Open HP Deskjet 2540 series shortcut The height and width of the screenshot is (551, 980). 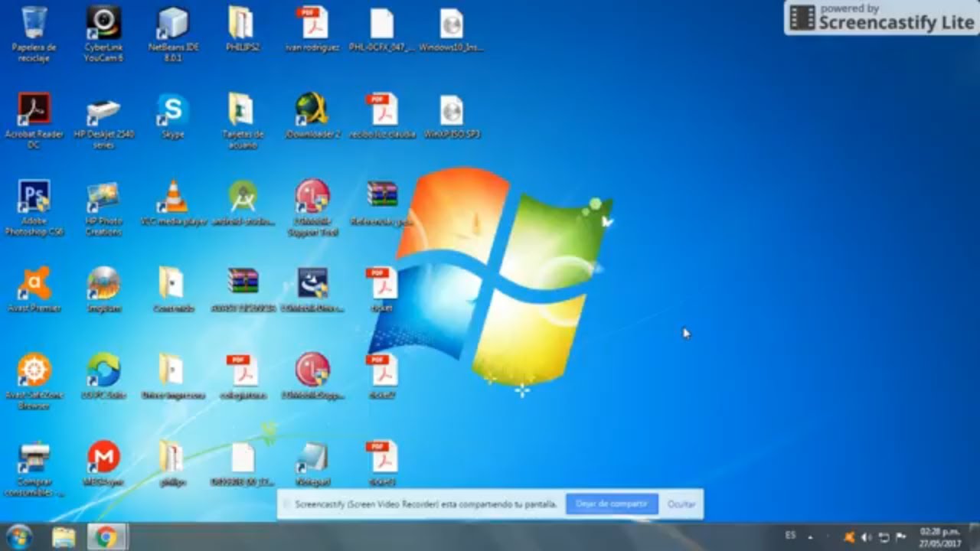(x=103, y=121)
